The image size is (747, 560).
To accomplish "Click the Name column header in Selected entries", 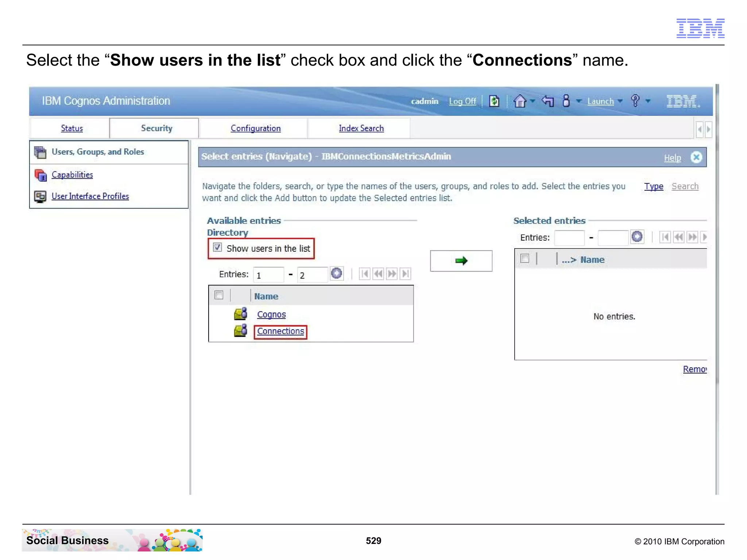I will (x=592, y=260).
